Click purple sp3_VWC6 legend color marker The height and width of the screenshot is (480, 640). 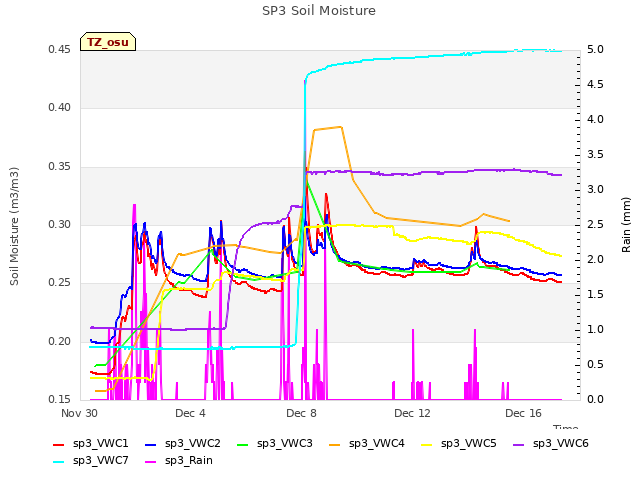(x=519, y=445)
